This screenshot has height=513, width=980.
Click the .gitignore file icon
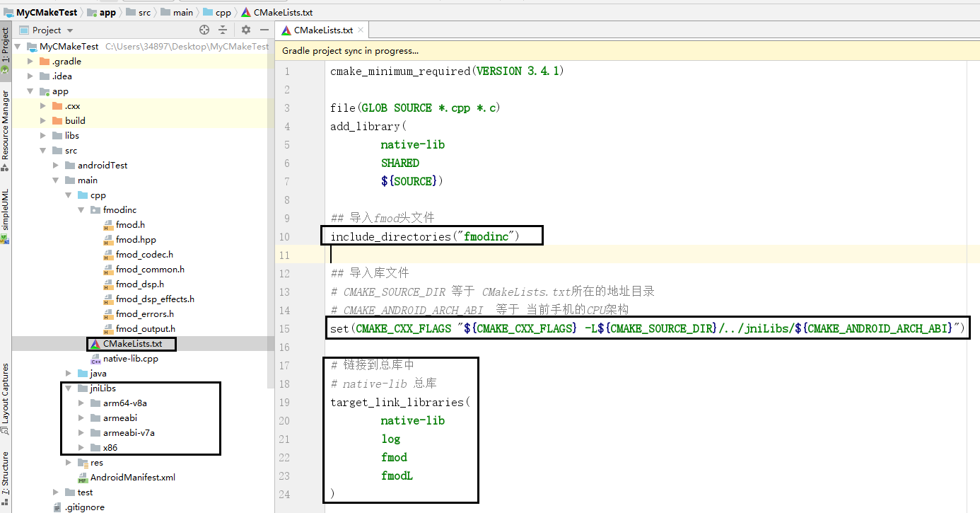pos(57,507)
